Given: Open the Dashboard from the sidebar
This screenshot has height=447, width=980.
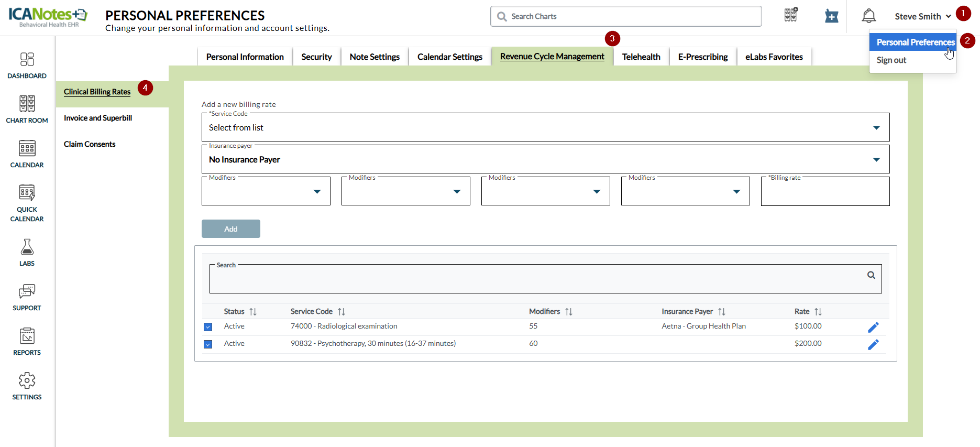Looking at the screenshot, I should click(27, 65).
